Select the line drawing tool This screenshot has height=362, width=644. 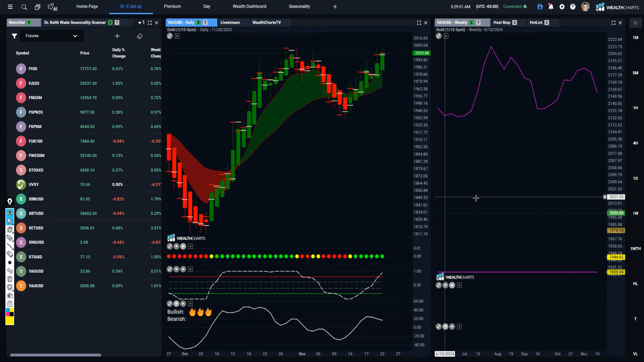(10, 246)
